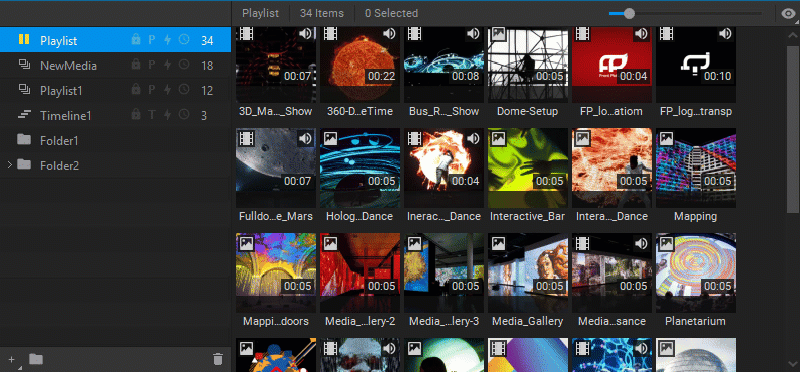Image resolution: width=800 pixels, height=372 pixels.
Task: Open the add new item plus dropdown
Action: tap(13, 360)
